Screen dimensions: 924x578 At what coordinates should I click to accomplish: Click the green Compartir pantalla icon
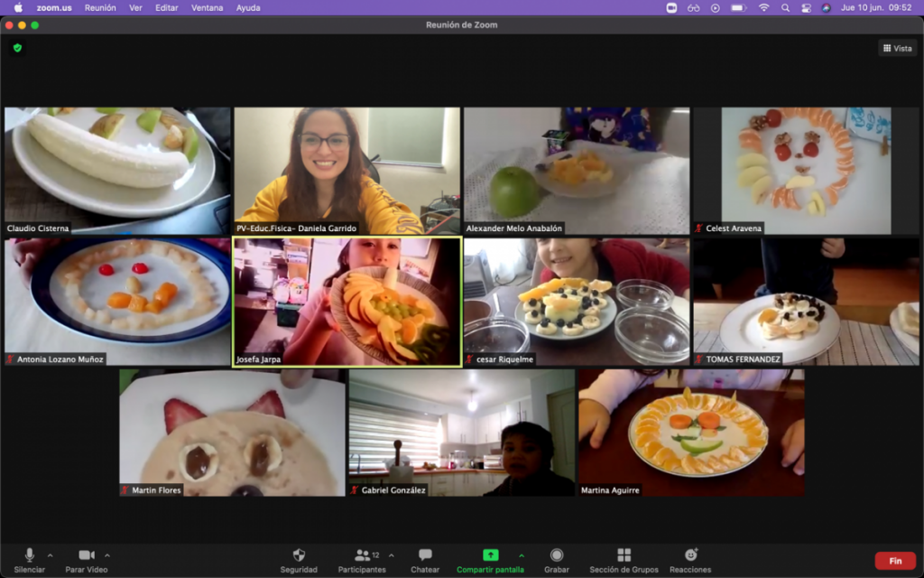click(490, 555)
